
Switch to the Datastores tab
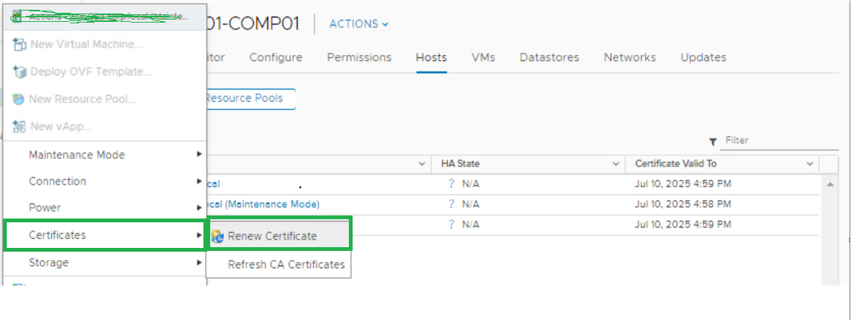(x=549, y=57)
